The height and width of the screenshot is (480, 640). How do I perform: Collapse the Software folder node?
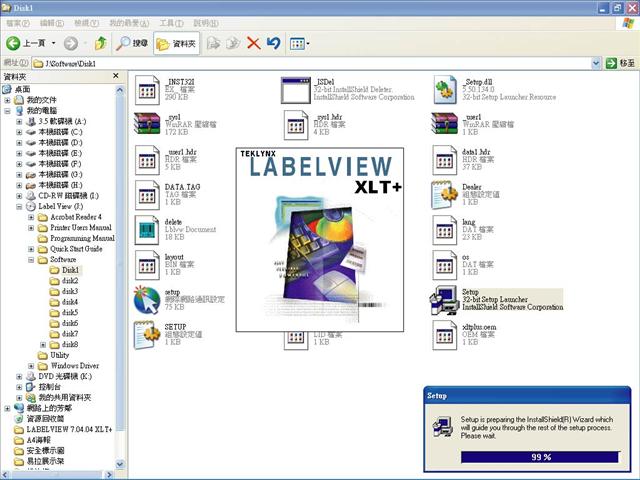[x=31, y=260]
